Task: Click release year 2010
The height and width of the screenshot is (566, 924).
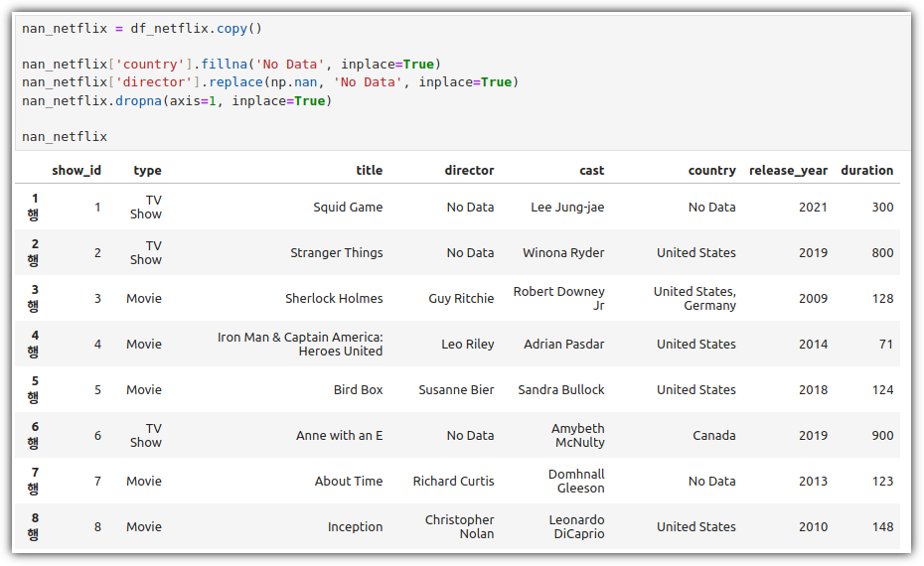Action: [813, 527]
